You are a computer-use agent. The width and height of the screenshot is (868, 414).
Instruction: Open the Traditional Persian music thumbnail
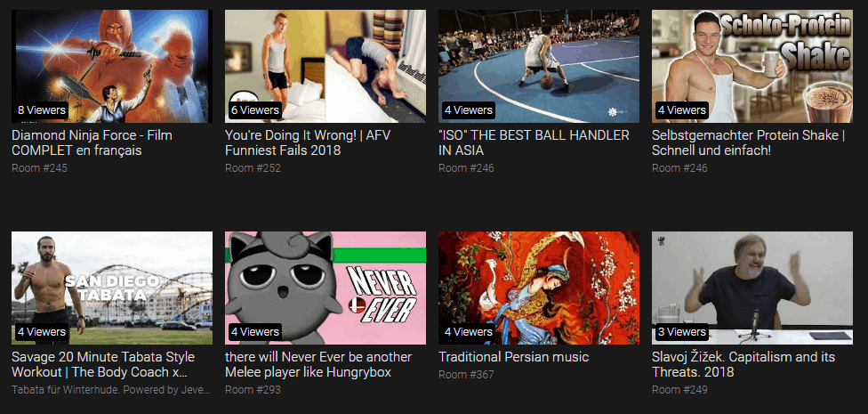pyautogui.click(x=539, y=288)
